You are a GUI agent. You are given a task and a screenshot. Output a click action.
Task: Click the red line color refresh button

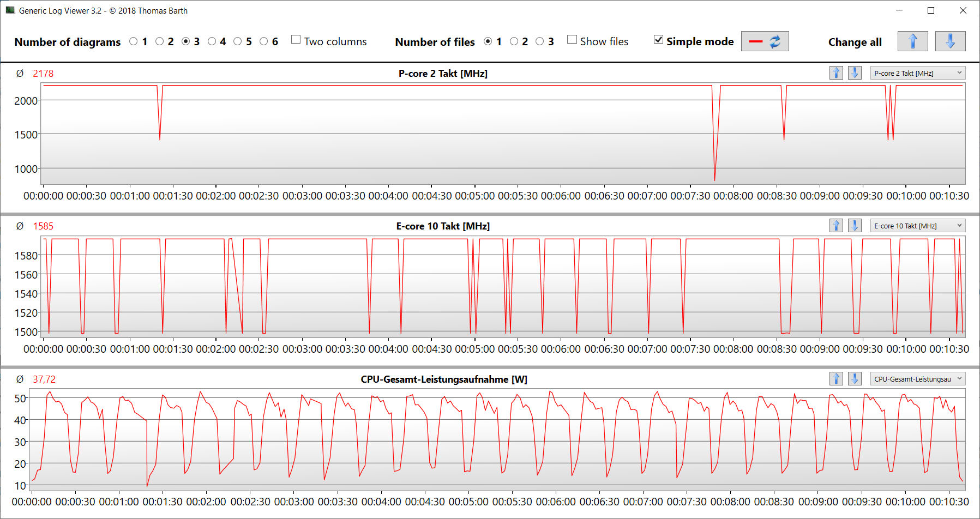pos(765,41)
